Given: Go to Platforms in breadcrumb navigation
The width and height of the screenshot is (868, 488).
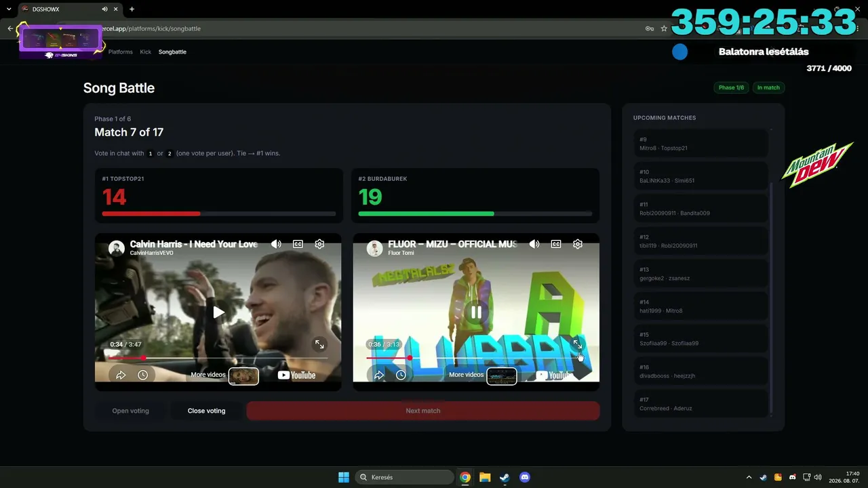Looking at the screenshot, I should coord(121,52).
